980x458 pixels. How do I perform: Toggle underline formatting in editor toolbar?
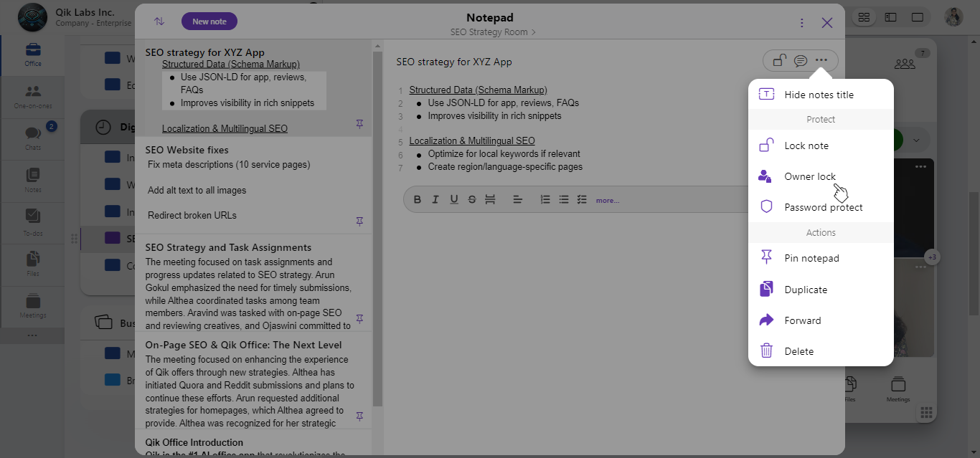pos(453,199)
